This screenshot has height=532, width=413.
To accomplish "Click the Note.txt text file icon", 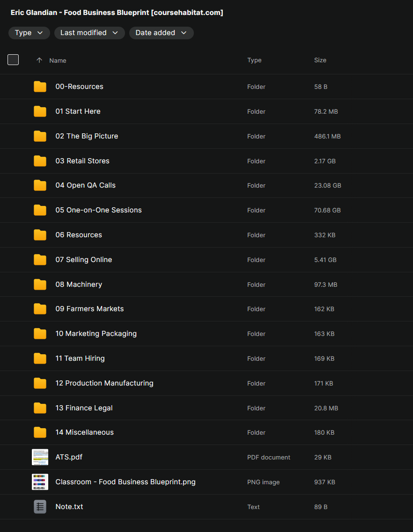I will (40, 507).
